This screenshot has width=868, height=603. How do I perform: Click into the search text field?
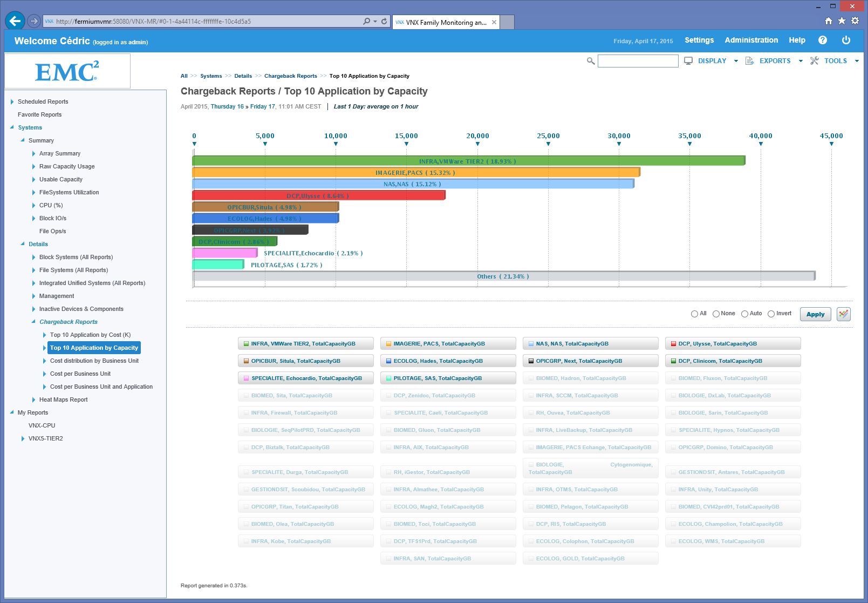pos(638,61)
